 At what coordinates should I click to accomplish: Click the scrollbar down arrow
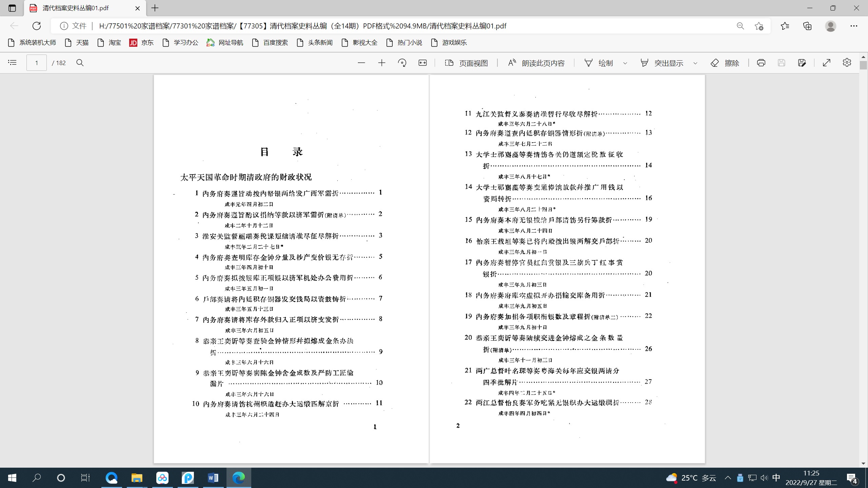coord(863,463)
